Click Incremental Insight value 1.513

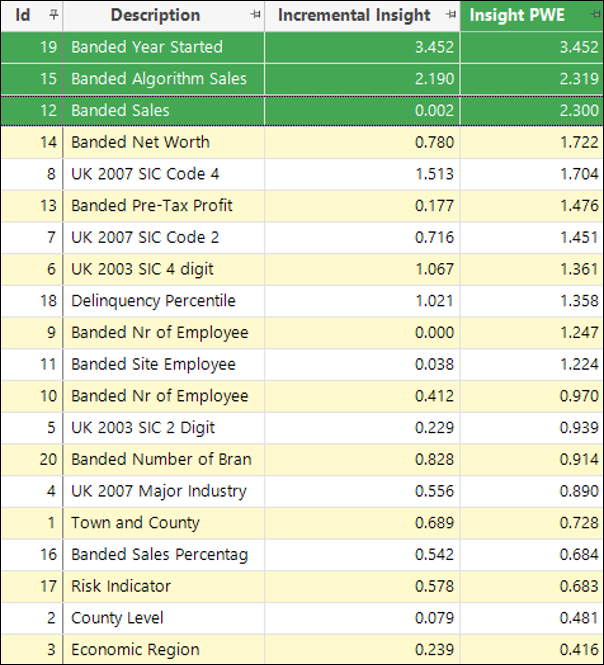click(x=434, y=174)
